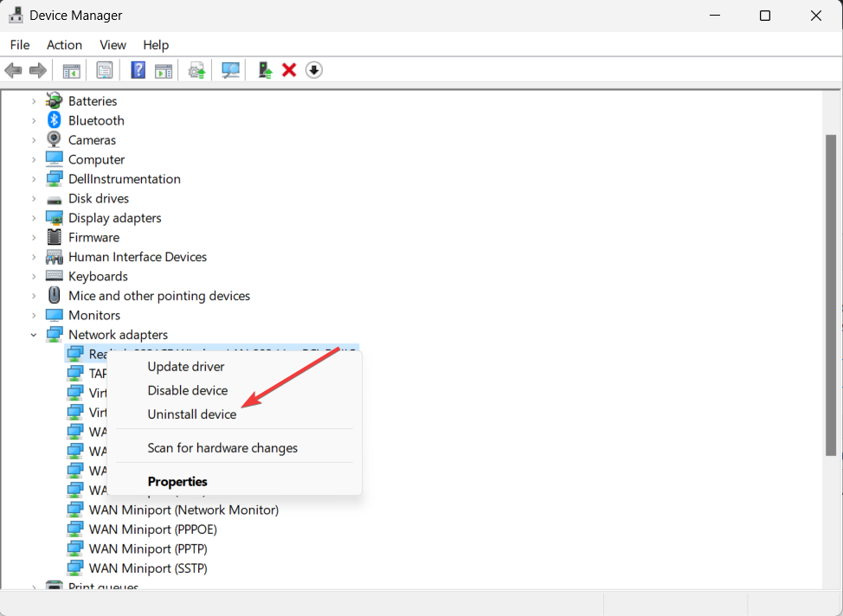Screen dimensions: 843x616
Task: Click the vertical scrollbar thumb
Action: tap(831, 295)
